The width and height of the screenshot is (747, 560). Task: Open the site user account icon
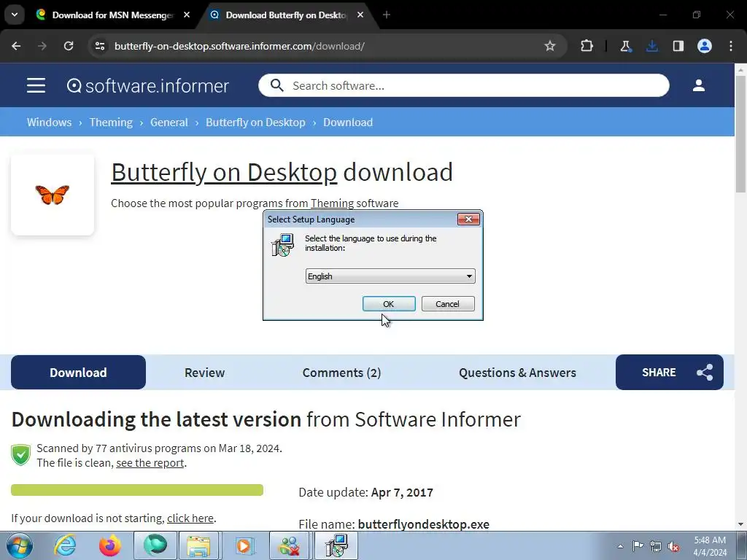698,86
